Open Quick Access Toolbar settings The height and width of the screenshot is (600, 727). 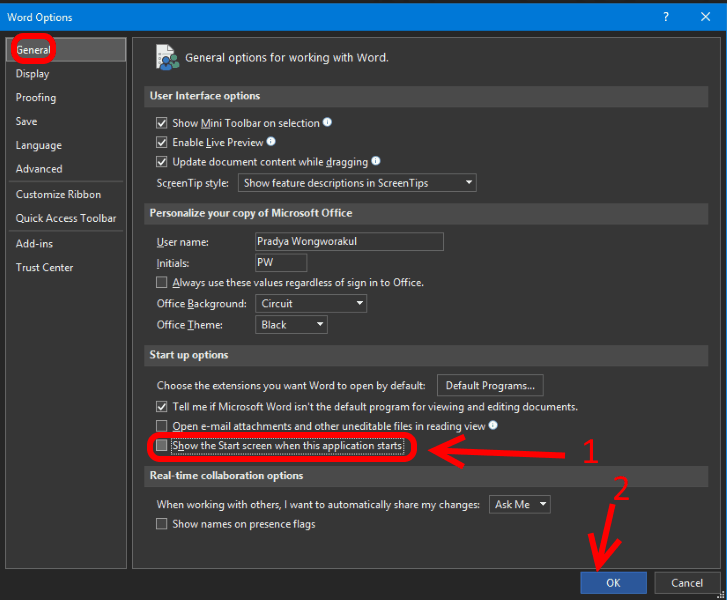(66, 218)
